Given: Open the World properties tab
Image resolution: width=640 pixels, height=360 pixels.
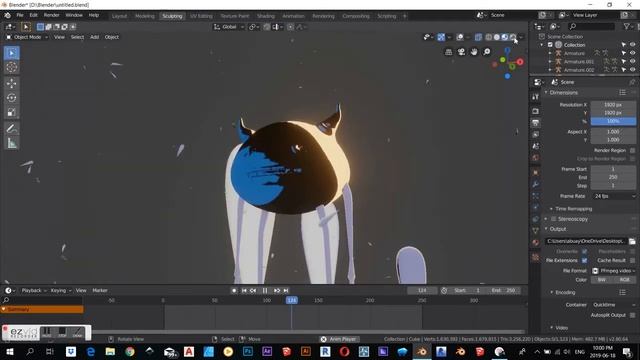Looking at the screenshot, I should point(536,158).
